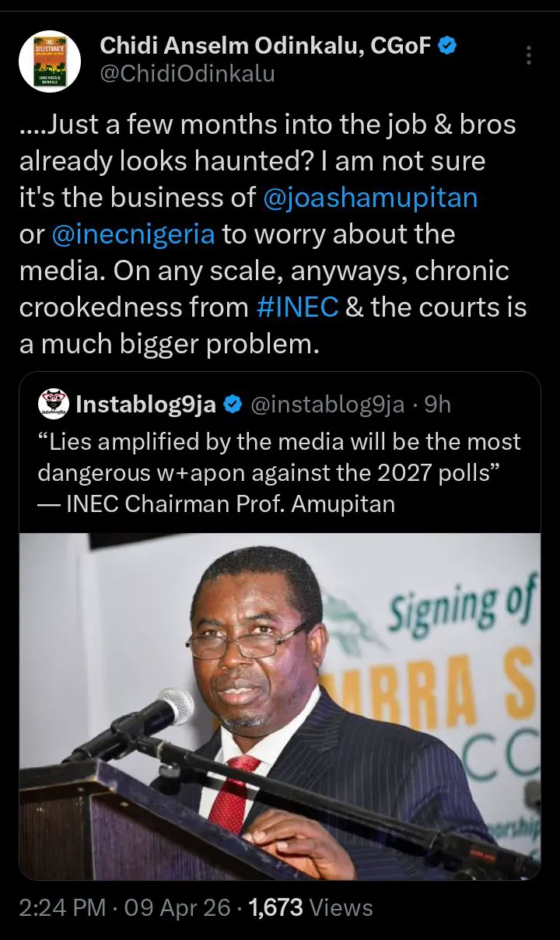This screenshot has height=940, width=560.
Task: Click the Chidi Anselm Odinkalu display name
Action: 264,47
